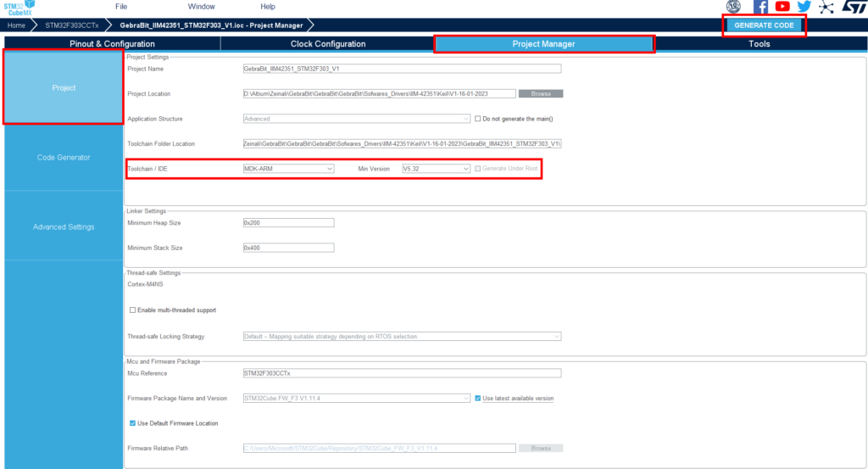The height and width of the screenshot is (469, 868).
Task: Select the STM32F303CCTx breadcrumb
Action: (x=72, y=25)
